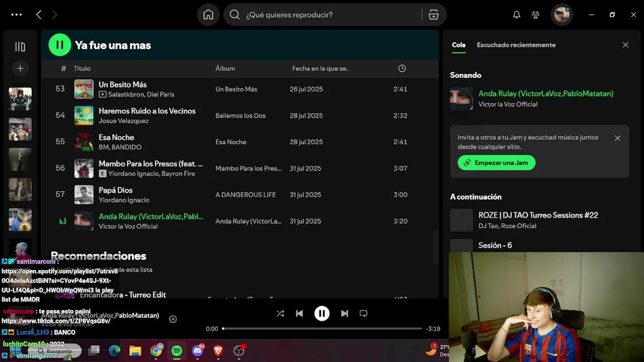This screenshot has height=362, width=644.
Task: Open artist 'Yiordano Ignacio' under Papá Dios
Action: pos(124,200)
